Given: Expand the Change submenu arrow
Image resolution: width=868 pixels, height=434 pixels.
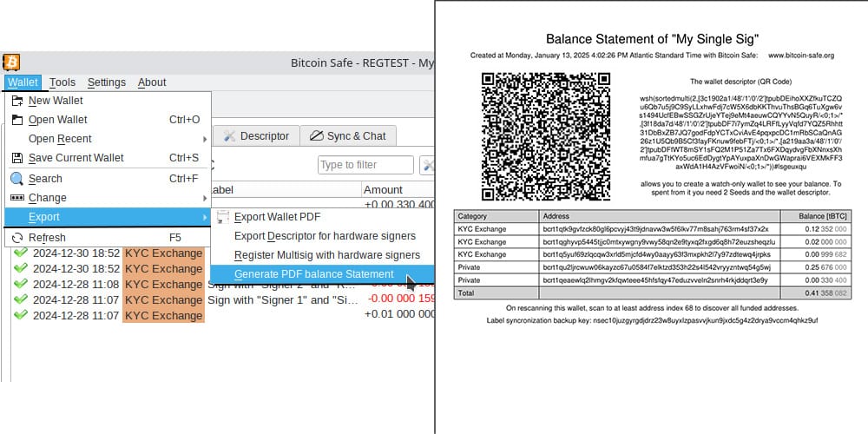Looking at the screenshot, I should 204,198.
